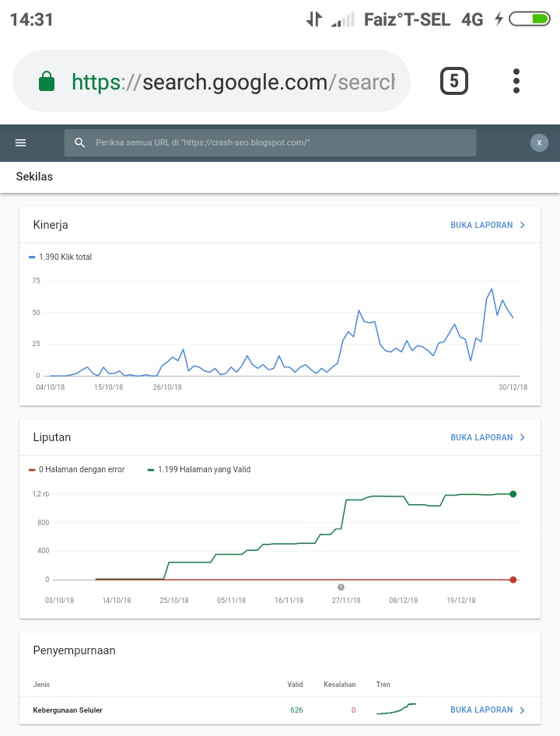
Task: Expand Kinerja report via chevron arrow
Action: pos(523,225)
